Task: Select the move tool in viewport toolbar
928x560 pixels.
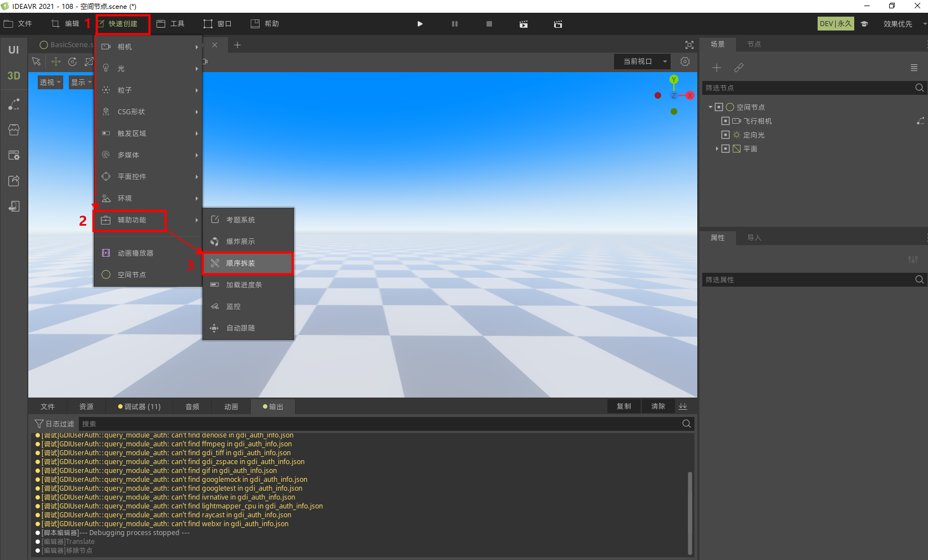Action: (55, 62)
